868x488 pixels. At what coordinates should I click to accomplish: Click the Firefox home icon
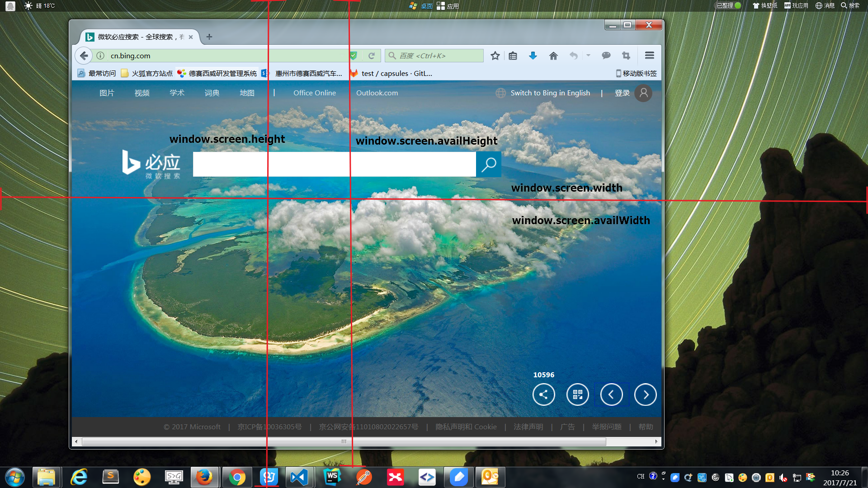pyautogui.click(x=553, y=56)
